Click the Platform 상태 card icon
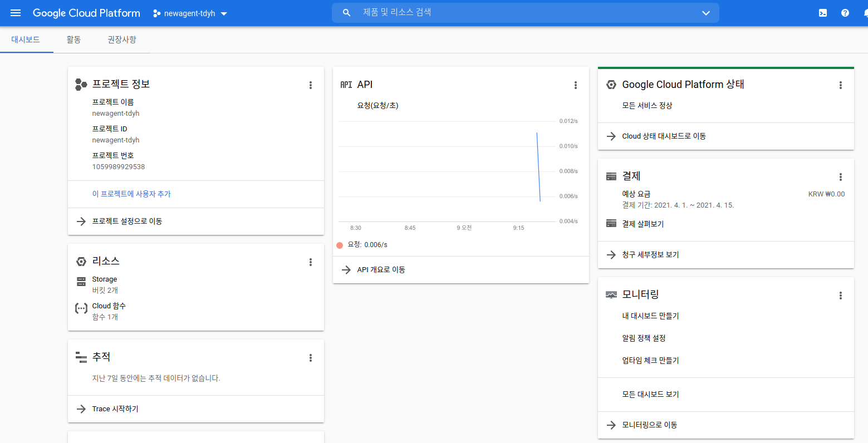The image size is (868, 443). click(611, 85)
